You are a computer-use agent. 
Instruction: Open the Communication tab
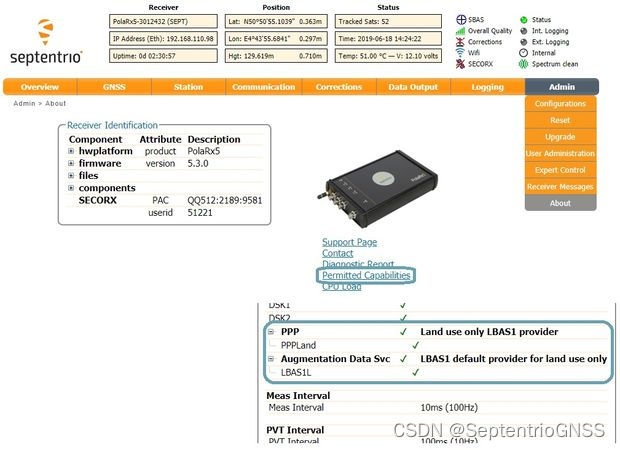264,87
